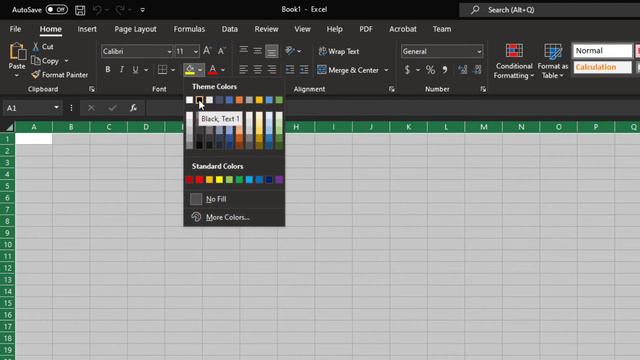
Task: Open the File tab
Action: [x=16, y=29]
